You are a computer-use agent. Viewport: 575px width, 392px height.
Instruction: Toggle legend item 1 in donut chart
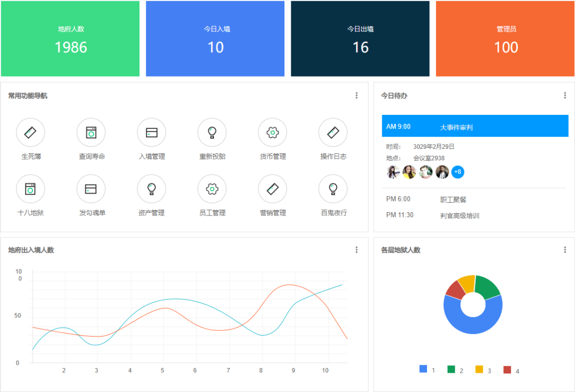click(428, 370)
